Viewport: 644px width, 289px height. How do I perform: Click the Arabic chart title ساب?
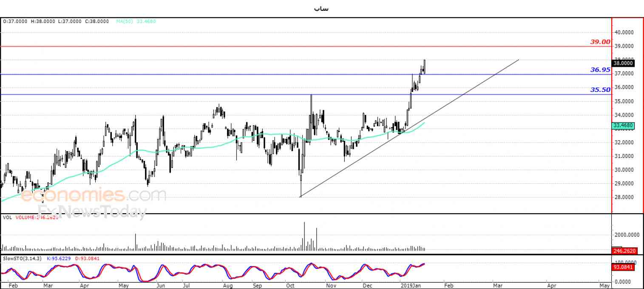point(322,9)
